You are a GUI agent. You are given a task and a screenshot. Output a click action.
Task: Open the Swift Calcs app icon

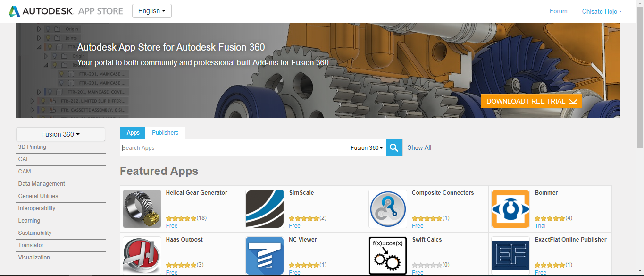388,256
